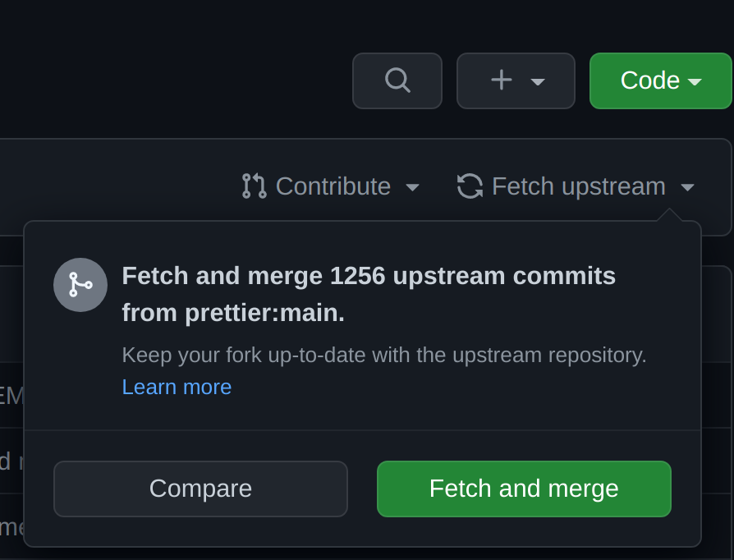Click the dropdown caret inside the Code button

[695, 80]
